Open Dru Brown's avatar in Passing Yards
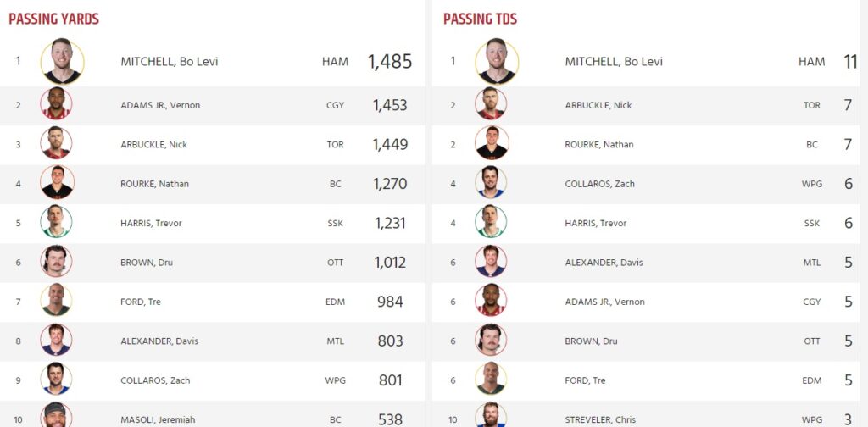The width and height of the screenshot is (868, 427). pyautogui.click(x=56, y=261)
